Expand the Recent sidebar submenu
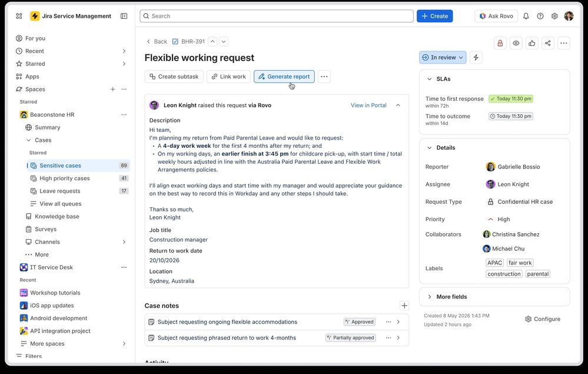Viewport: 588px width, 374px height. coord(124,51)
